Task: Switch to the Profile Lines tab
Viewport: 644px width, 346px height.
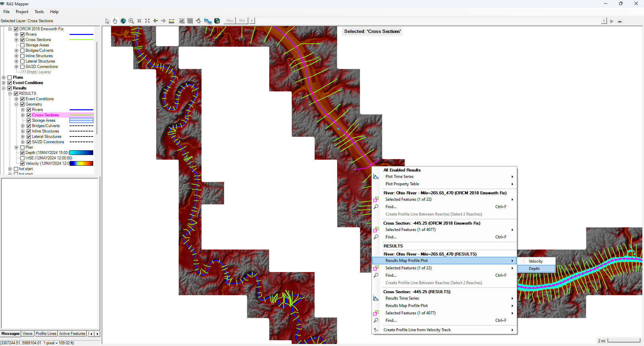Action: (46, 334)
